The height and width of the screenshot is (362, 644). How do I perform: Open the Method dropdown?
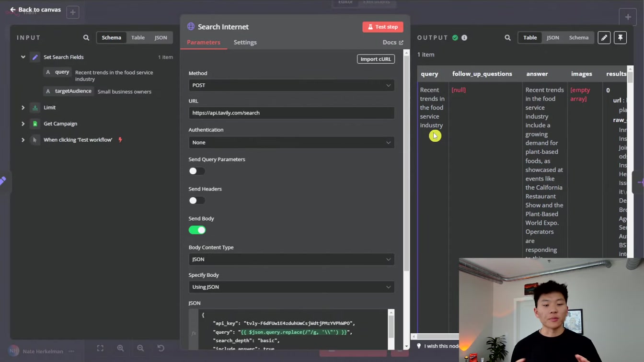(x=291, y=85)
